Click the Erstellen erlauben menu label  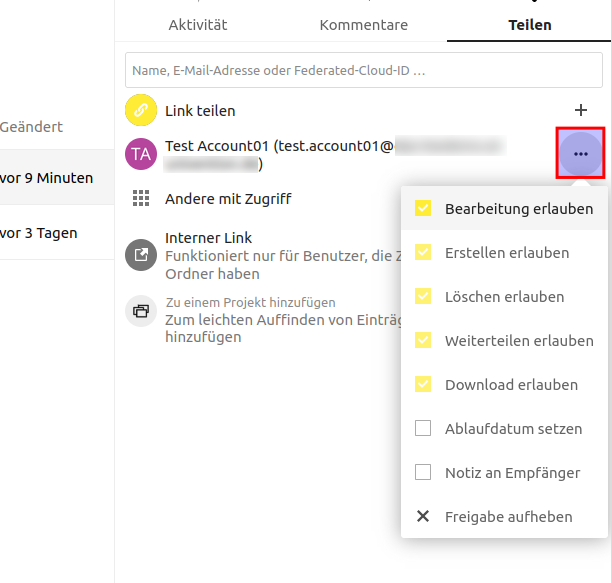click(507, 253)
